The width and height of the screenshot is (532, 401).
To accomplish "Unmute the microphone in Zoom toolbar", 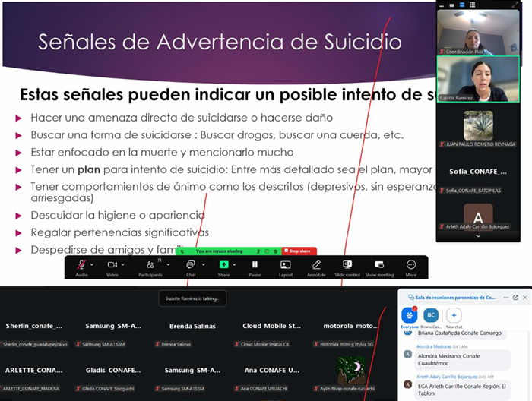I will click(x=81, y=264).
